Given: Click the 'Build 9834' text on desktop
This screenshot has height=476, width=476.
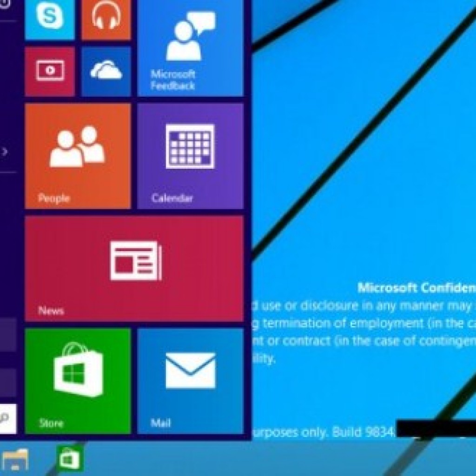Looking at the screenshot, I should coord(364,432).
